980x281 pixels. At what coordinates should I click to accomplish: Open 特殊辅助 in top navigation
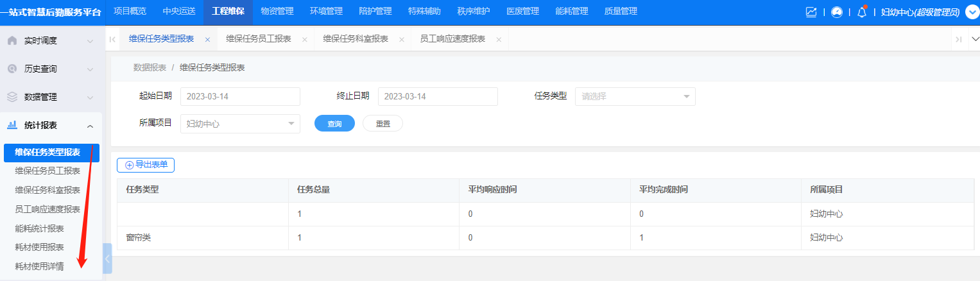point(424,12)
